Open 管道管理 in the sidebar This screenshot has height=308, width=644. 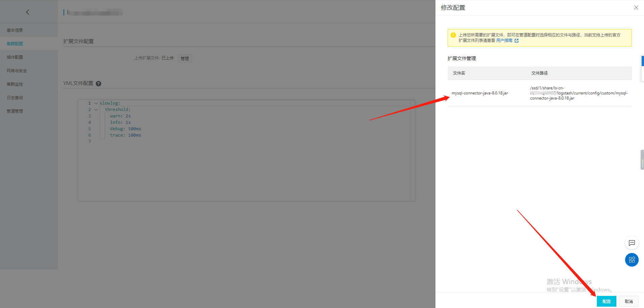pyautogui.click(x=15, y=111)
